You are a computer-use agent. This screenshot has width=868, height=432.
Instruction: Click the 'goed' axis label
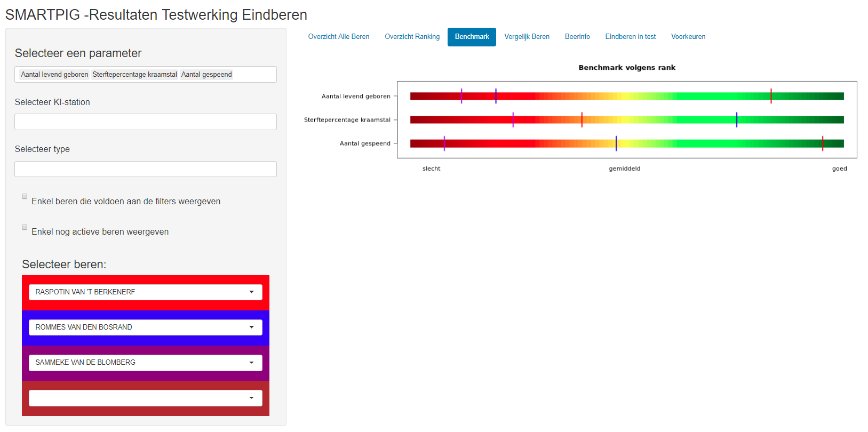(840, 169)
